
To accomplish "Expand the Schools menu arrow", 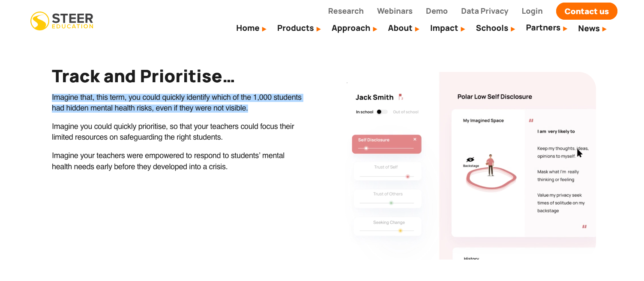I will [x=513, y=29].
